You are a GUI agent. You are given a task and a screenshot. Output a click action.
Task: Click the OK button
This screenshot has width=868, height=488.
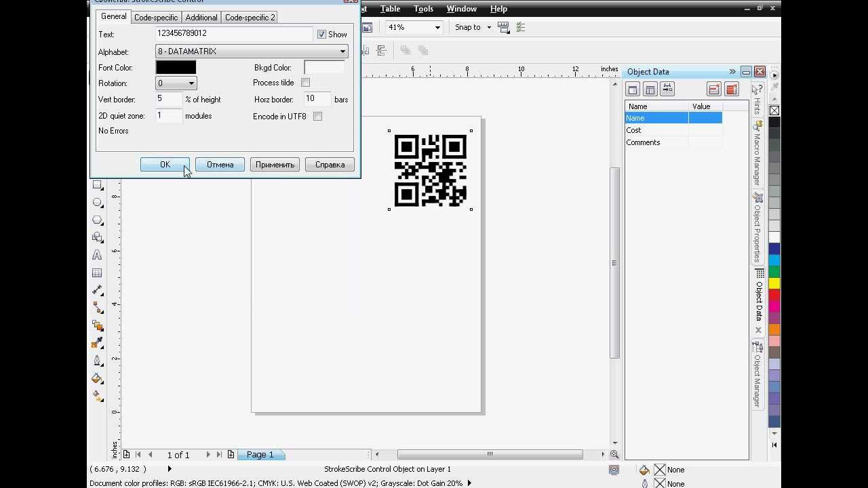(x=165, y=165)
